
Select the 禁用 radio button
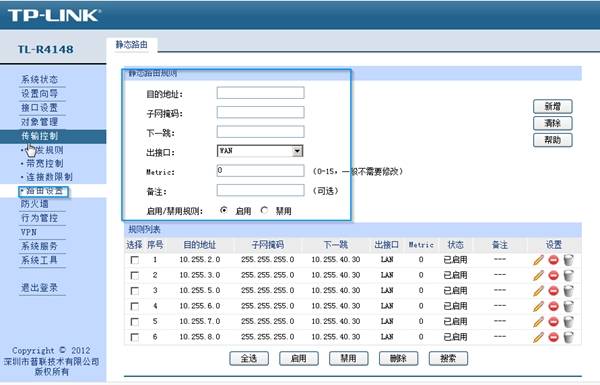click(264, 210)
